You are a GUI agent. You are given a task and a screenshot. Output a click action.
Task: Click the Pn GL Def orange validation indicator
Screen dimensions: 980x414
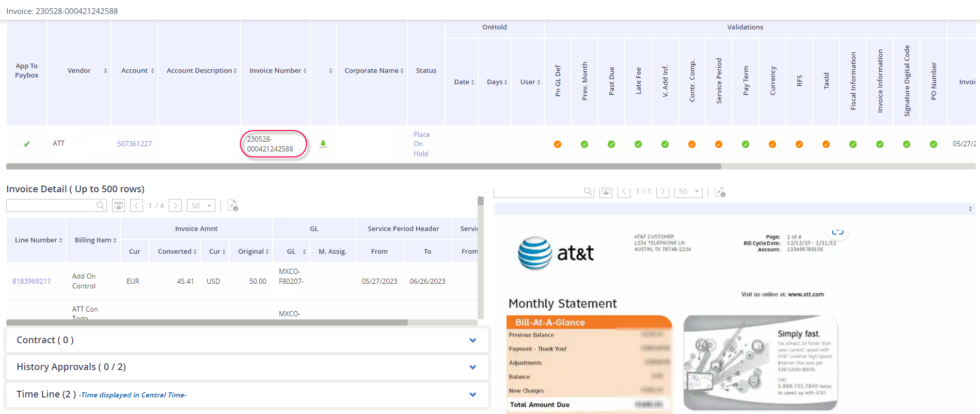click(x=558, y=144)
